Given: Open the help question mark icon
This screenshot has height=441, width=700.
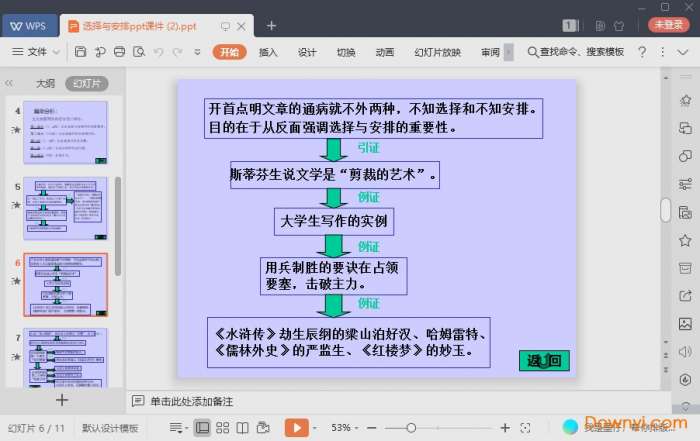Looking at the screenshot, I should tap(642, 52).
